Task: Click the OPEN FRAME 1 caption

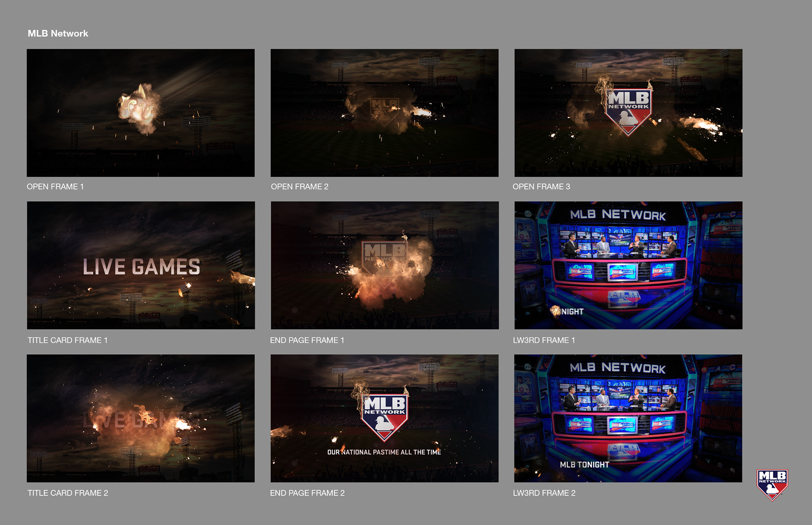Action: (55, 186)
